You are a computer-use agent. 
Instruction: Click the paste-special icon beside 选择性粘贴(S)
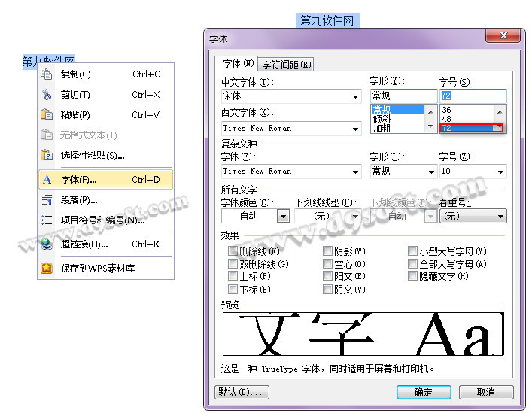[47, 155]
